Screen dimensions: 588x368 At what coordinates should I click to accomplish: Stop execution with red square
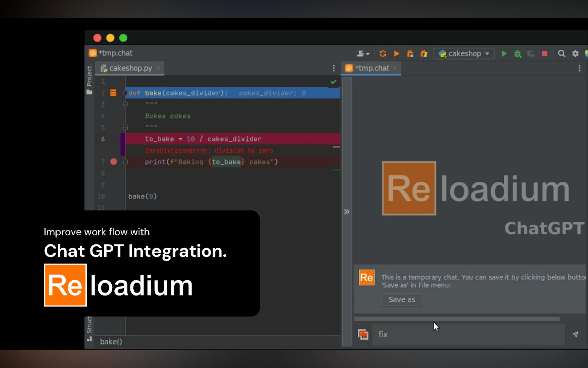545,54
